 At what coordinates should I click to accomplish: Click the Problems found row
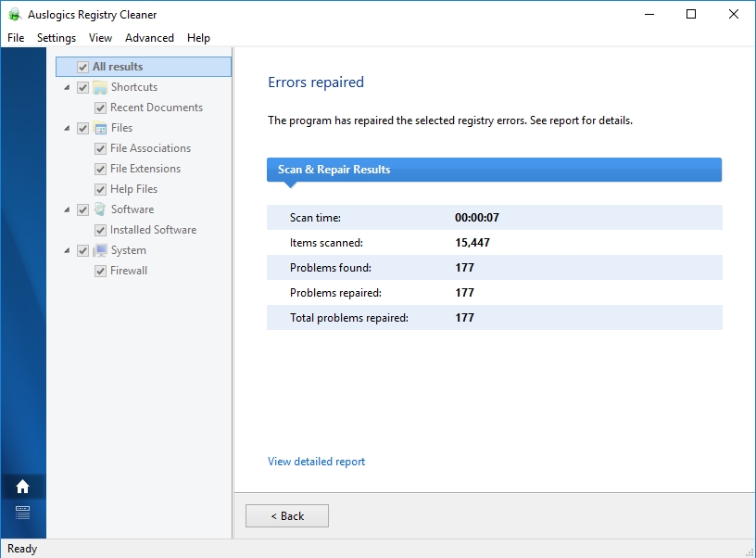494,268
